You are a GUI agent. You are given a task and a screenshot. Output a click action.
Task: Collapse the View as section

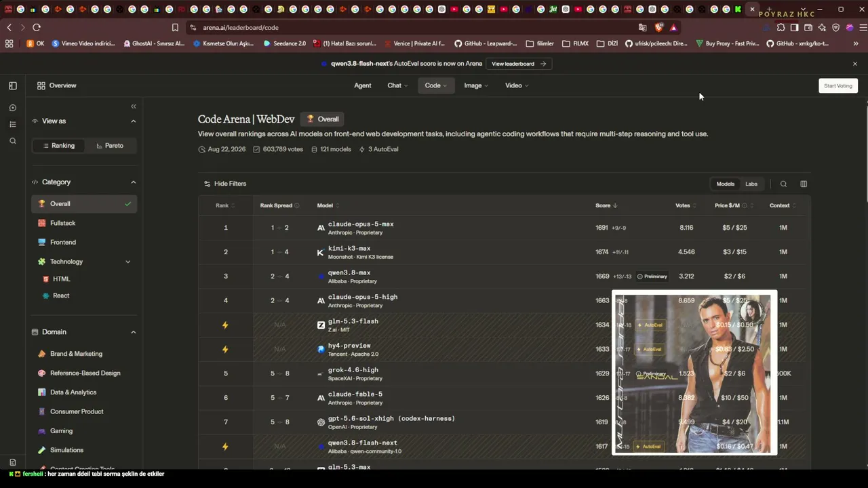point(134,121)
